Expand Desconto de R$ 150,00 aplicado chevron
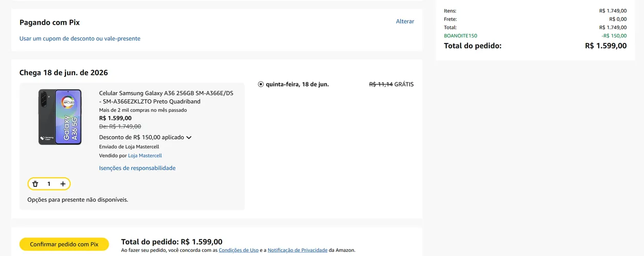Image resolution: width=644 pixels, height=256 pixels. 189,137
